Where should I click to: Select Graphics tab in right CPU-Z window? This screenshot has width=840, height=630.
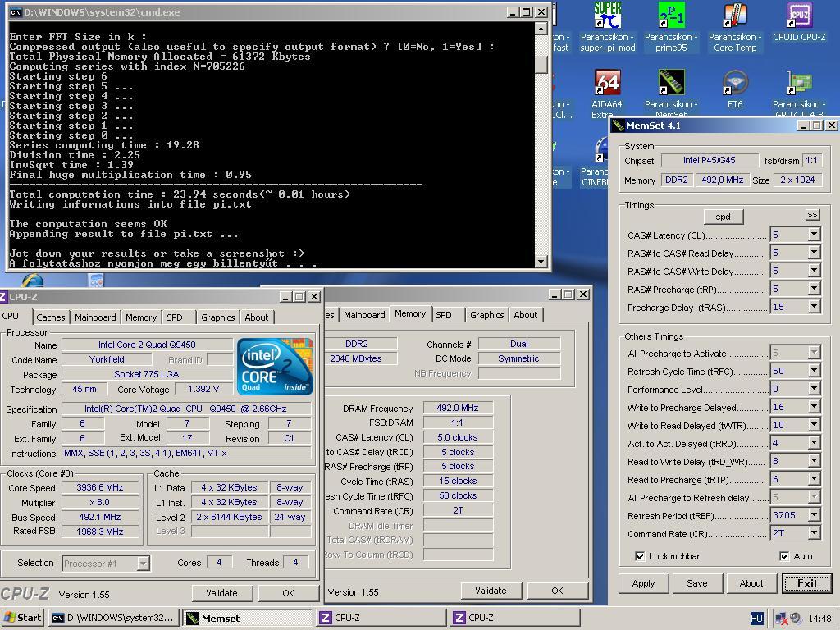(486, 315)
